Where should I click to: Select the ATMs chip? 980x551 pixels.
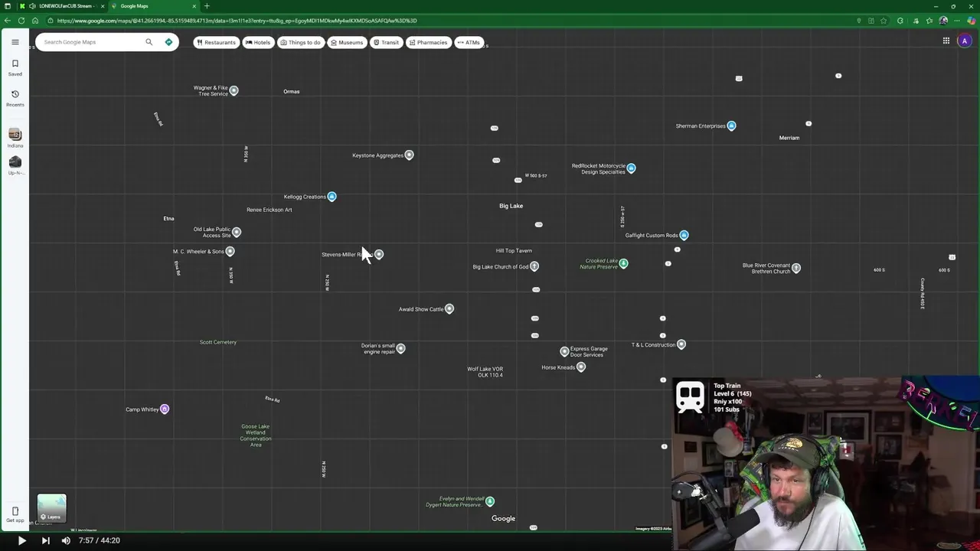(469, 42)
